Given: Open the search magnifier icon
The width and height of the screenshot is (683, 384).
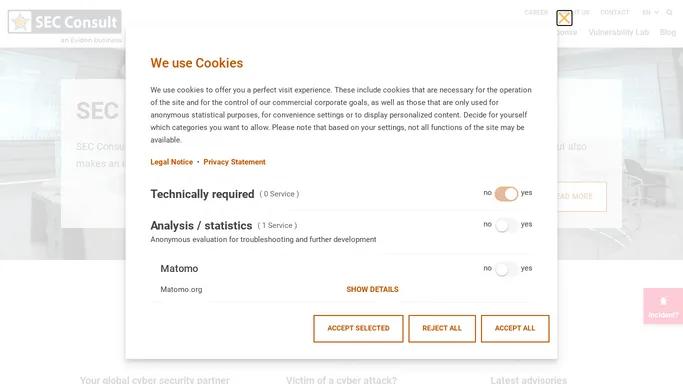Looking at the screenshot, I should [669, 12].
